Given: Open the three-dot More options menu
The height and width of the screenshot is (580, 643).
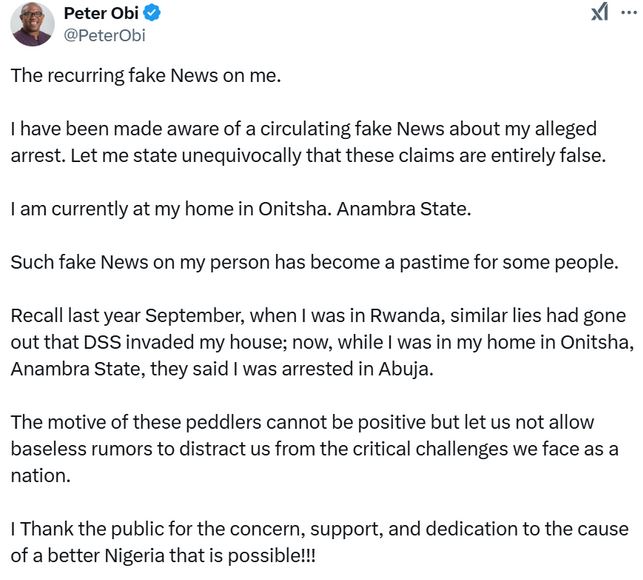Looking at the screenshot, I should (627, 12).
